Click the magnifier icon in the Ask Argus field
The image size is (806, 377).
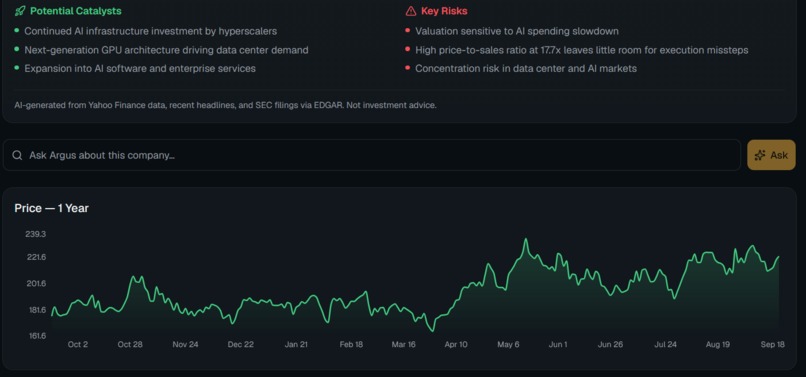[x=17, y=155]
